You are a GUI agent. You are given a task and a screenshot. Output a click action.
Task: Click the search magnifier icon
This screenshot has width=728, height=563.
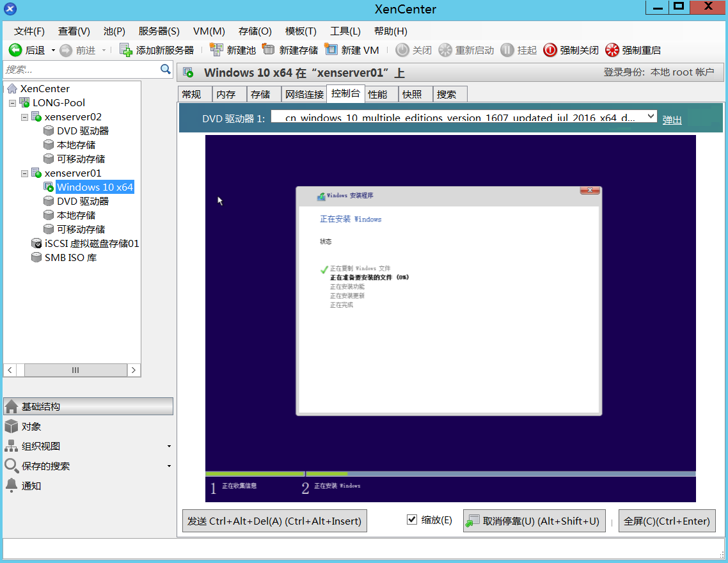tap(165, 69)
